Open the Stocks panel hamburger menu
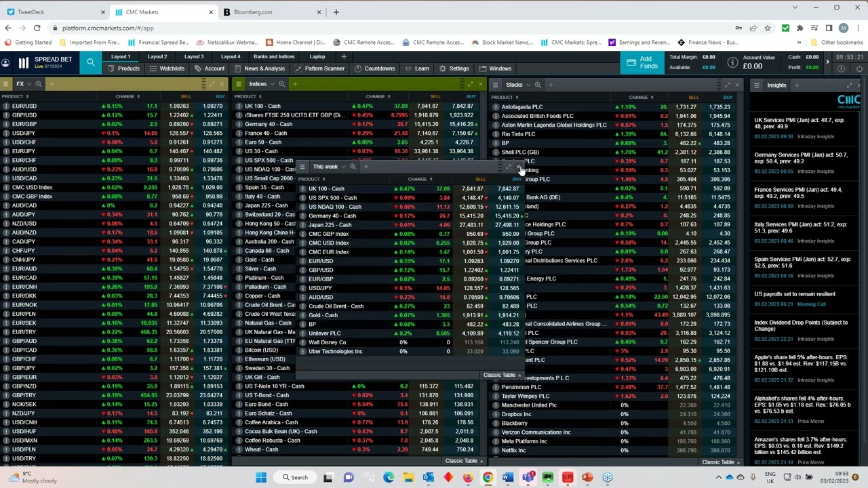The image size is (868, 488). coord(496,85)
